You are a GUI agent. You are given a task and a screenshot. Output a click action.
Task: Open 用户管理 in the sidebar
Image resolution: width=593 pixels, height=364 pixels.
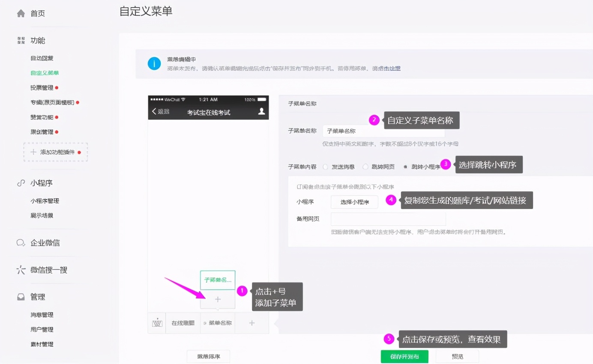pyautogui.click(x=42, y=329)
